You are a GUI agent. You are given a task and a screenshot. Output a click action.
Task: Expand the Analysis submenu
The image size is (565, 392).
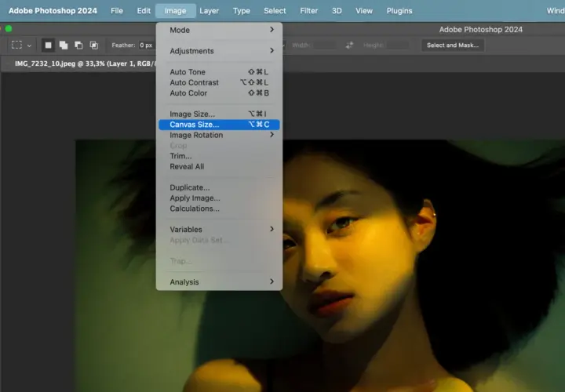pyautogui.click(x=219, y=282)
